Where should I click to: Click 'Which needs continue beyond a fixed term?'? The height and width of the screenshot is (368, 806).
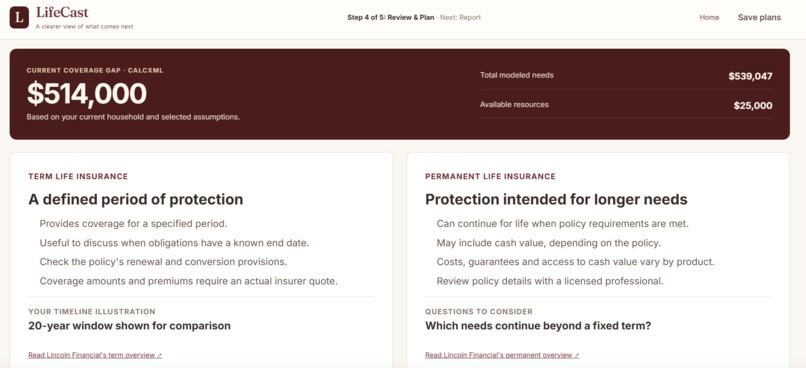[x=538, y=326]
